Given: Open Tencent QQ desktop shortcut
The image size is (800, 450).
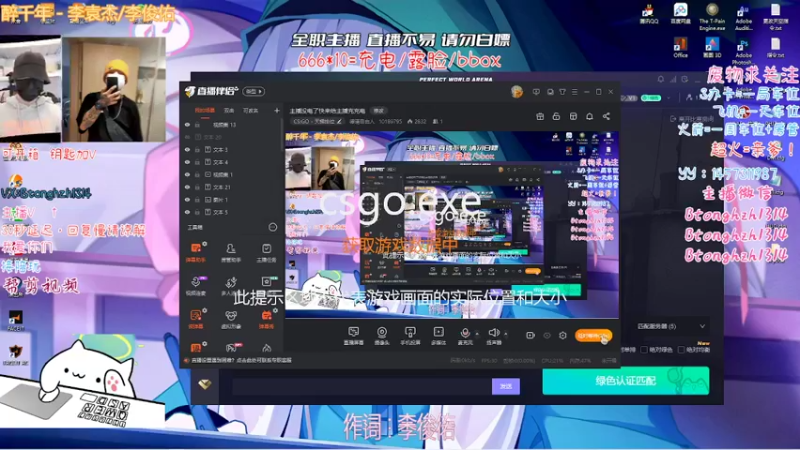Looking at the screenshot, I should click(649, 14).
